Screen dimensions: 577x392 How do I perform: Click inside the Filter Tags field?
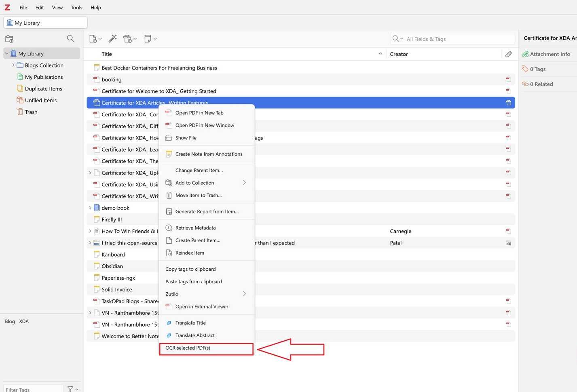(32, 388)
